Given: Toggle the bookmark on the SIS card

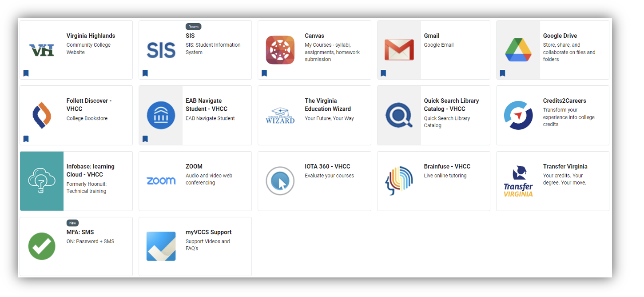Looking at the screenshot, I should point(145,73).
